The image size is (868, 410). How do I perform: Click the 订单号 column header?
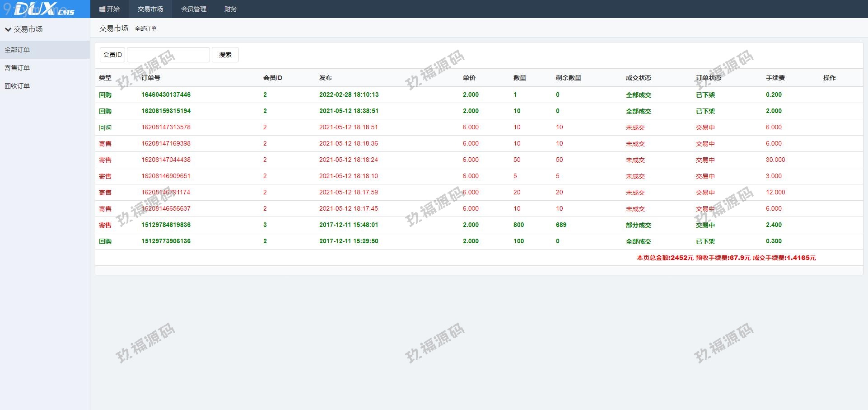(x=151, y=78)
